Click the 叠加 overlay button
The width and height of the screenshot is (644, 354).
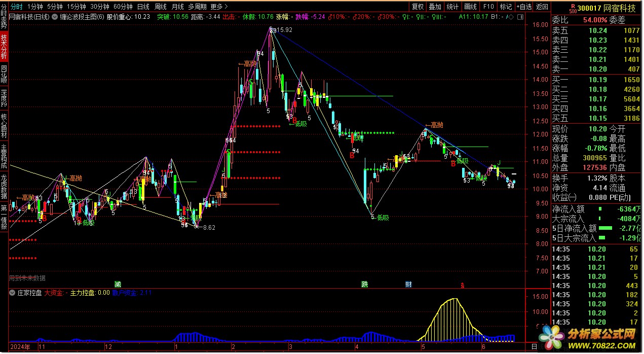pyautogui.click(x=435, y=7)
